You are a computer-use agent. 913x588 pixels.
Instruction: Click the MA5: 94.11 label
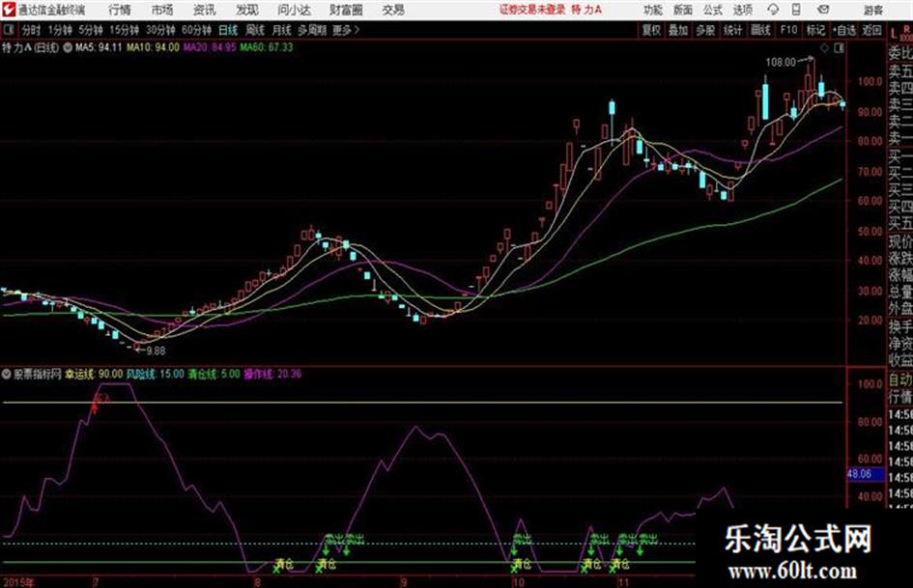98,47
